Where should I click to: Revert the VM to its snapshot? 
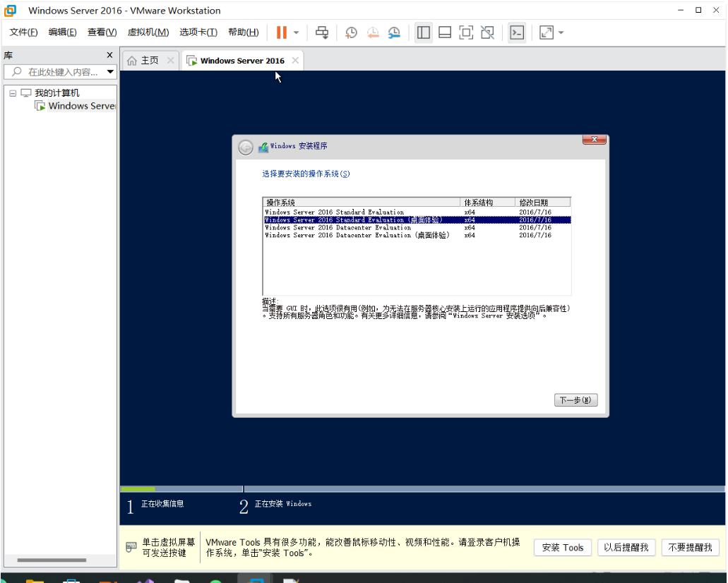(x=373, y=32)
